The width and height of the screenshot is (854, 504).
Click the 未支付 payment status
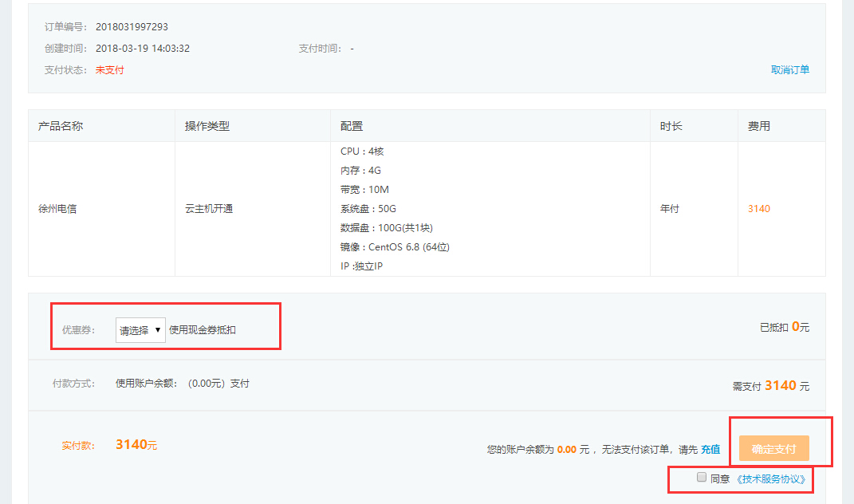pyautogui.click(x=109, y=69)
